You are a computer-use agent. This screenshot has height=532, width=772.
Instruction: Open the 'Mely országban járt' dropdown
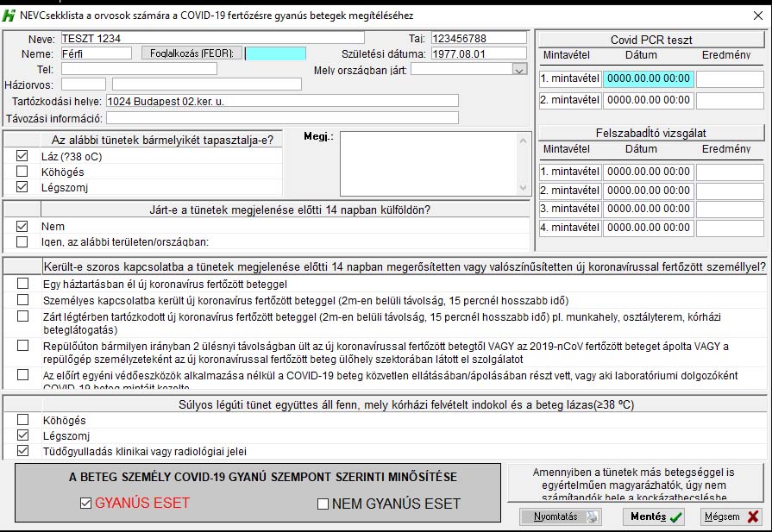tap(519, 70)
